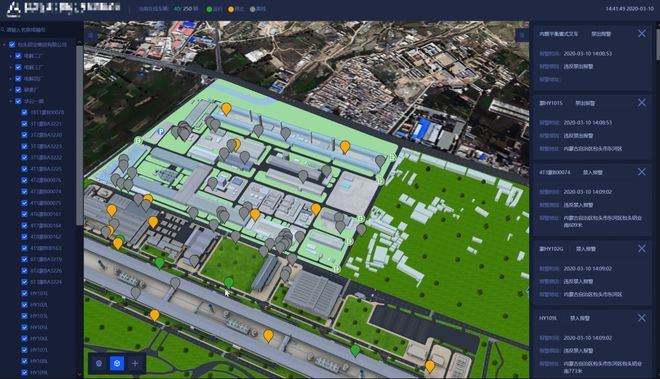Uncheck the 8T2蒙BA3226 vehicle checkbox
660x379 pixels.
24,271
